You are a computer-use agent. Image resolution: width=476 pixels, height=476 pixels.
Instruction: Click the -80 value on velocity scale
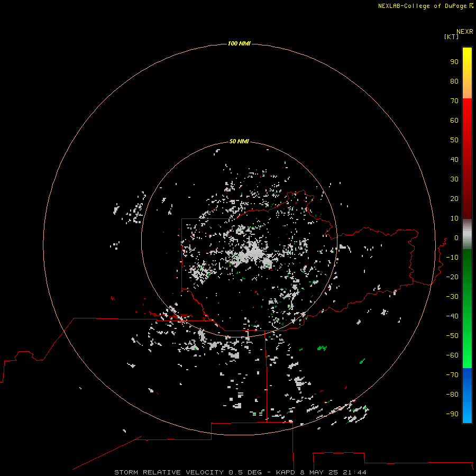coord(452,395)
